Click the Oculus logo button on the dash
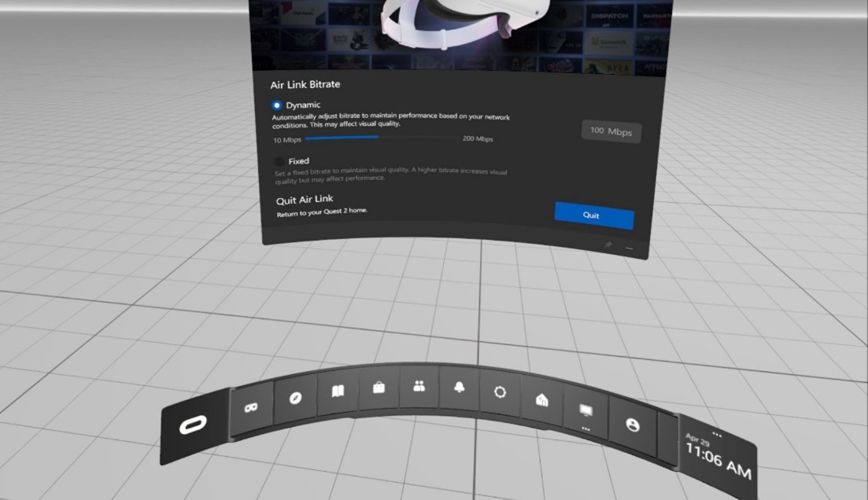Screen dimensions: 868x500 (193, 427)
